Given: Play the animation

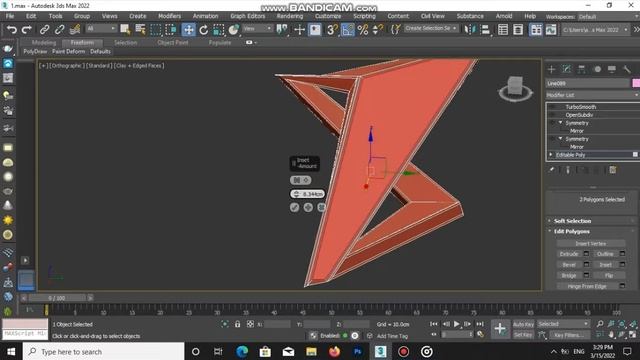Looking at the screenshot, I should coord(457,324).
